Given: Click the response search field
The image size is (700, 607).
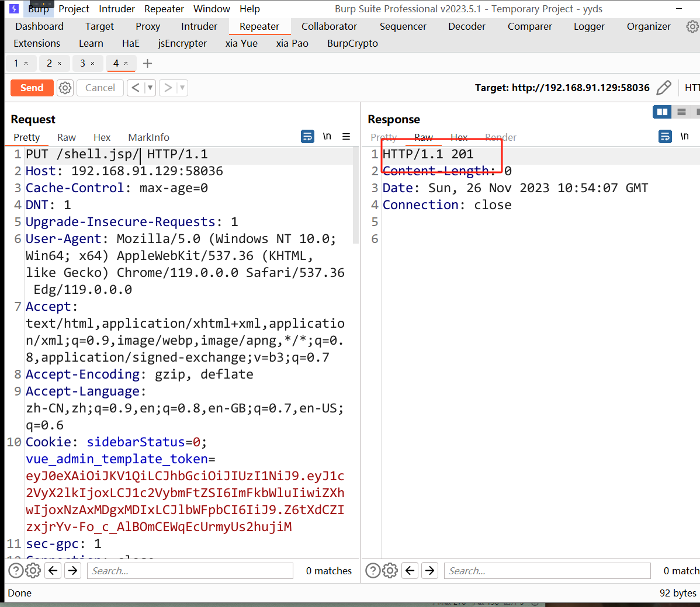Looking at the screenshot, I should pos(547,571).
